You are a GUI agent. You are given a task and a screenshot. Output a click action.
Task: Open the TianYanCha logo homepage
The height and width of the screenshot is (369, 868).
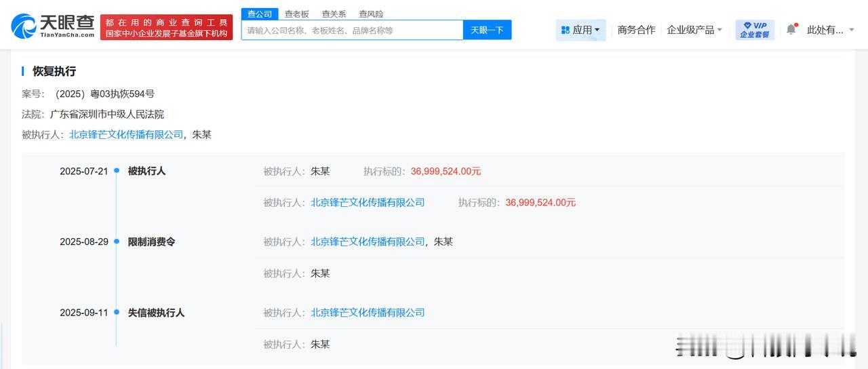(x=53, y=26)
